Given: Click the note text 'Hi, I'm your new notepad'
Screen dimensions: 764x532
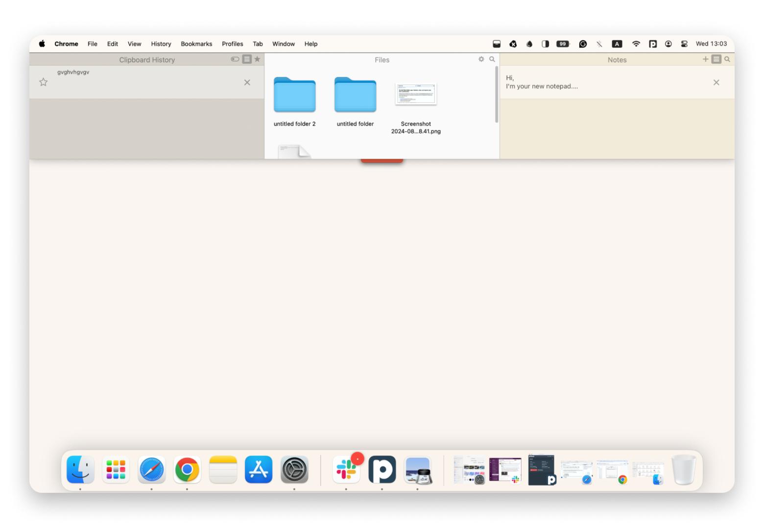Looking at the screenshot, I should [x=542, y=82].
